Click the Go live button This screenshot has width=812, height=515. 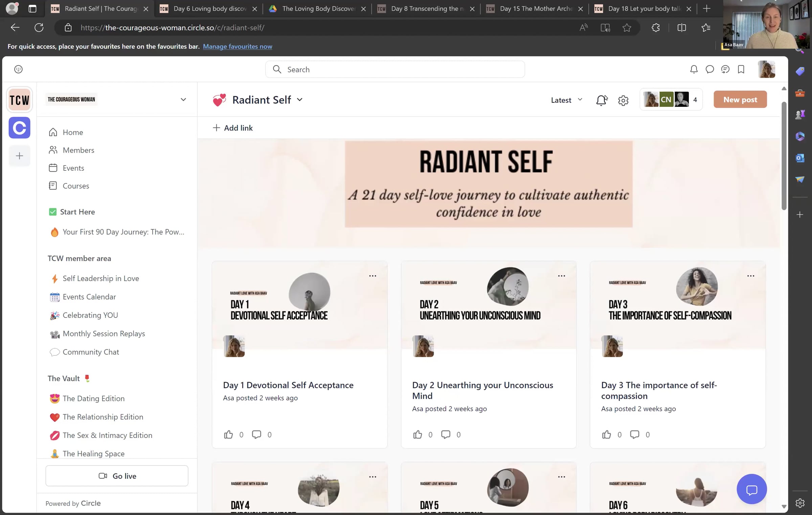(x=117, y=476)
